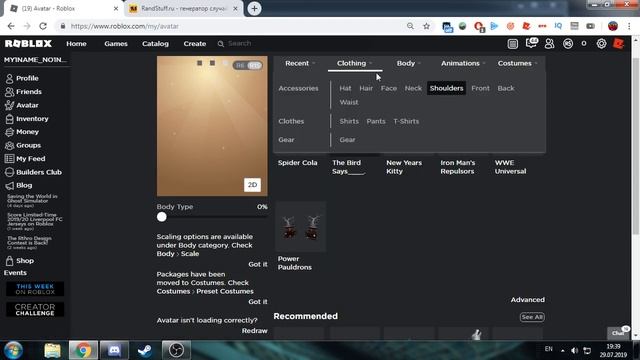Open the Shop sidebar icon
The image size is (640, 360).
point(9,260)
